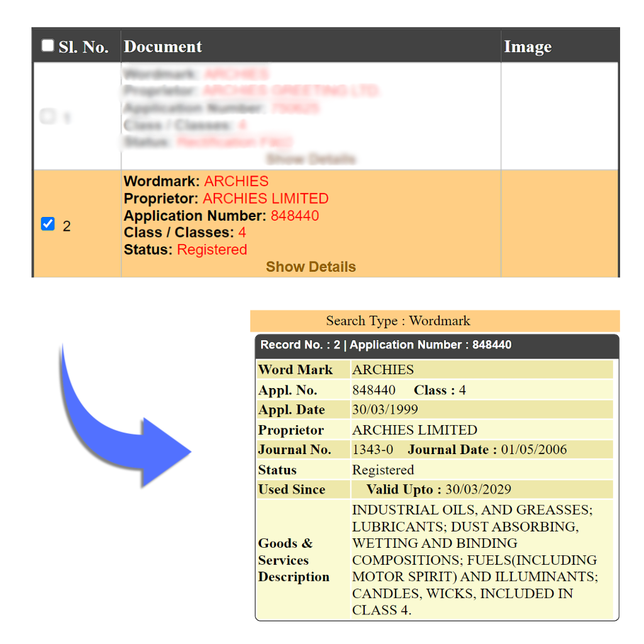The width and height of the screenshot is (644, 644).
Task: Click the Journal Date 01/05/2006
Action: pyautogui.click(x=534, y=450)
